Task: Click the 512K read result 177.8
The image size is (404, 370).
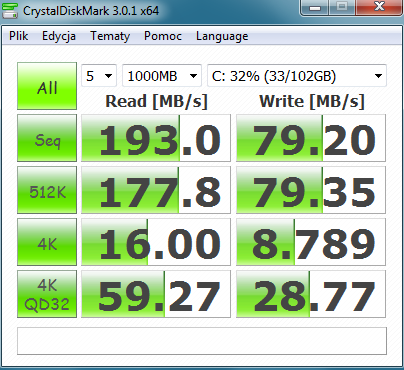Action: pos(156,190)
